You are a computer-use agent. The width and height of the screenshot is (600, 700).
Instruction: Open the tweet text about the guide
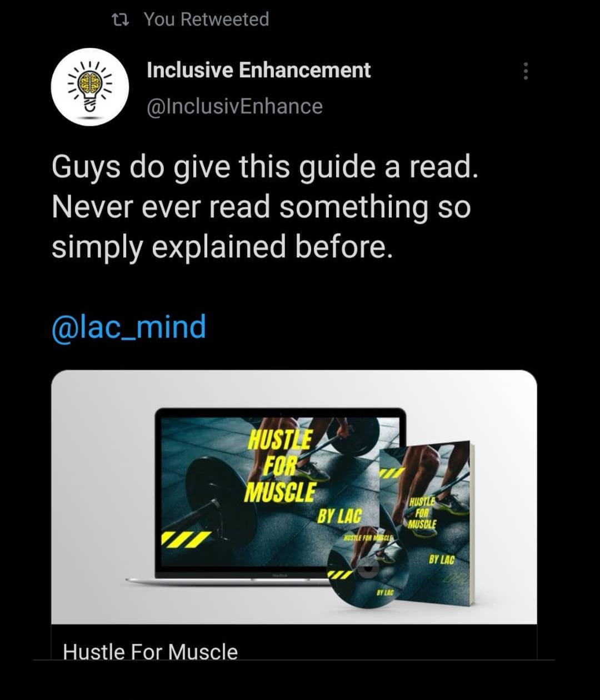click(264, 206)
